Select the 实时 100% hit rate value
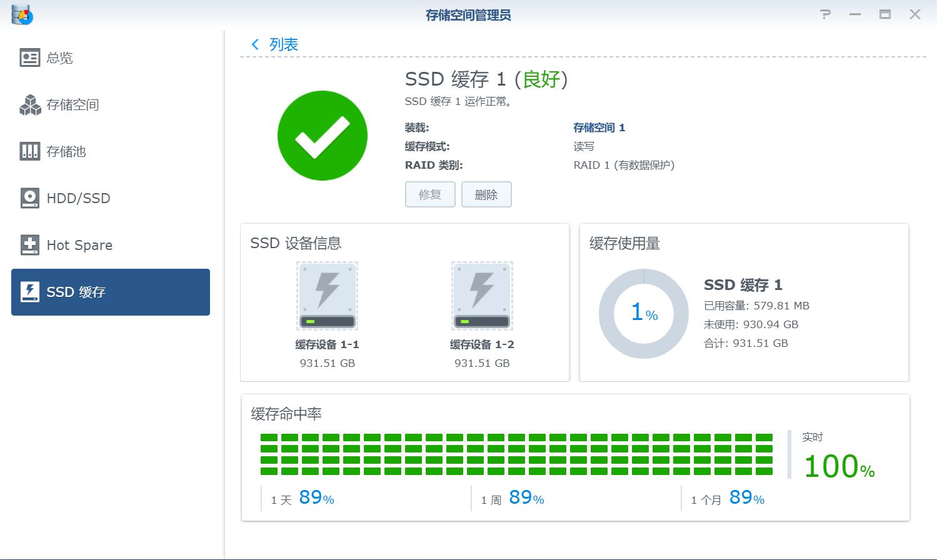This screenshot has height=560, width=937. [x=838, y=465]
